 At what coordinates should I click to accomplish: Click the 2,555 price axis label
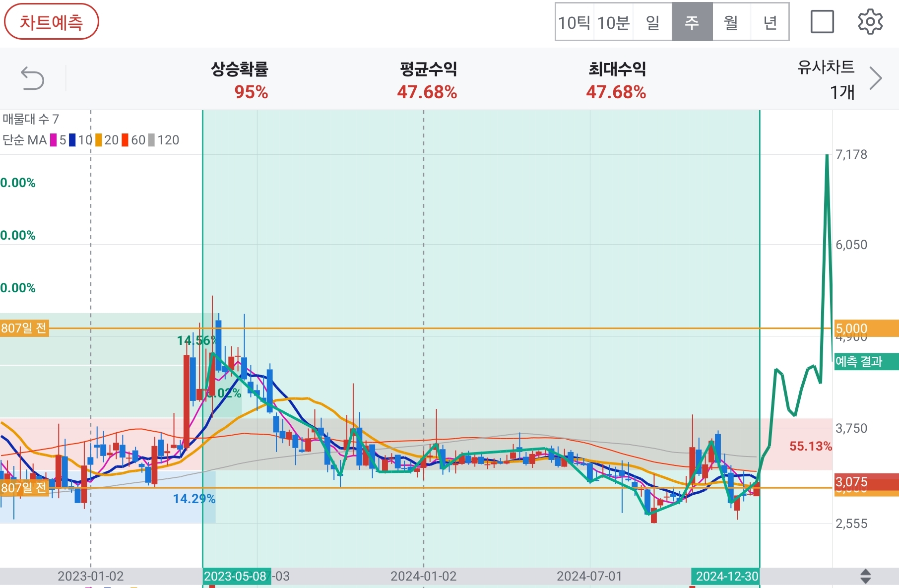coord(851,523)
